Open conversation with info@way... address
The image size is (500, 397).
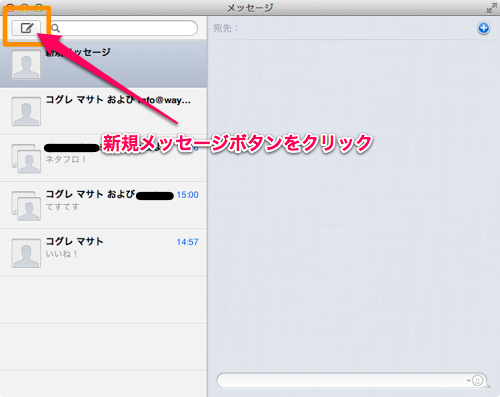103,111
